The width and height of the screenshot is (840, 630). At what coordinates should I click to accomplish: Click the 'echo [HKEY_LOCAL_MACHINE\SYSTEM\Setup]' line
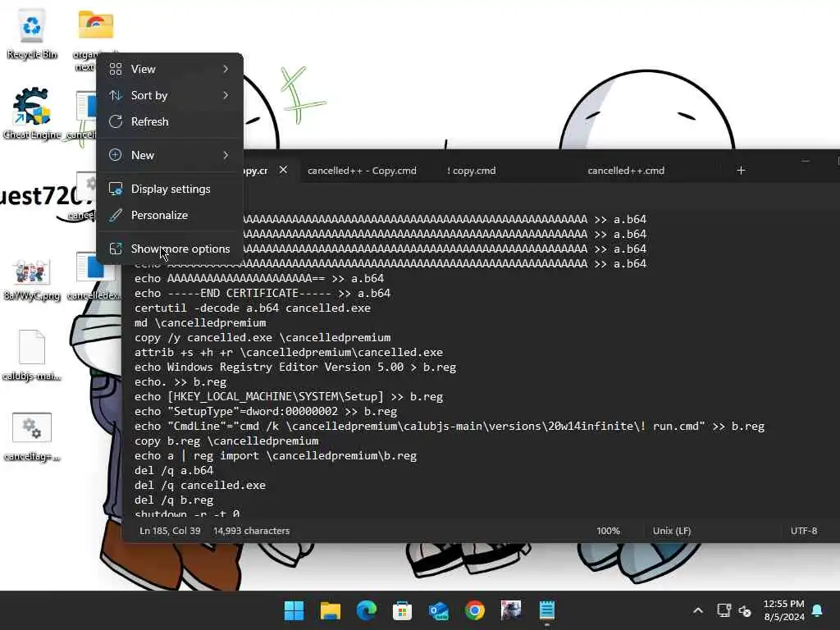click(288, 397)
